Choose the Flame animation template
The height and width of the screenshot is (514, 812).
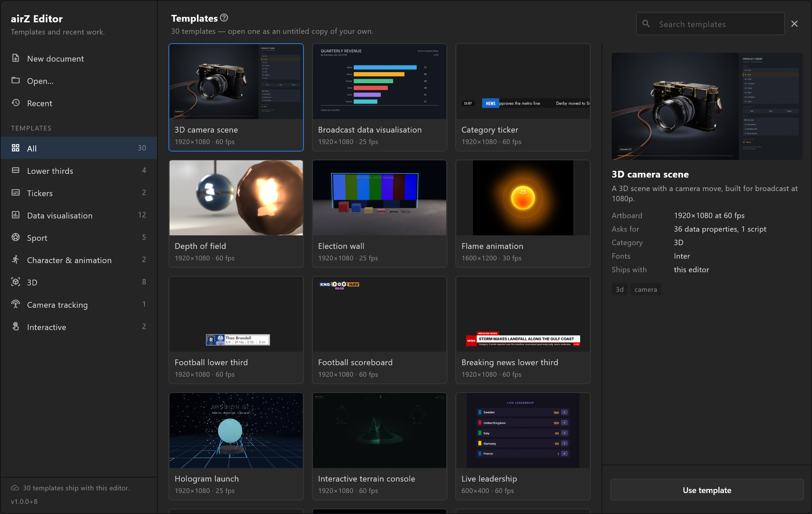click(523, 214)
